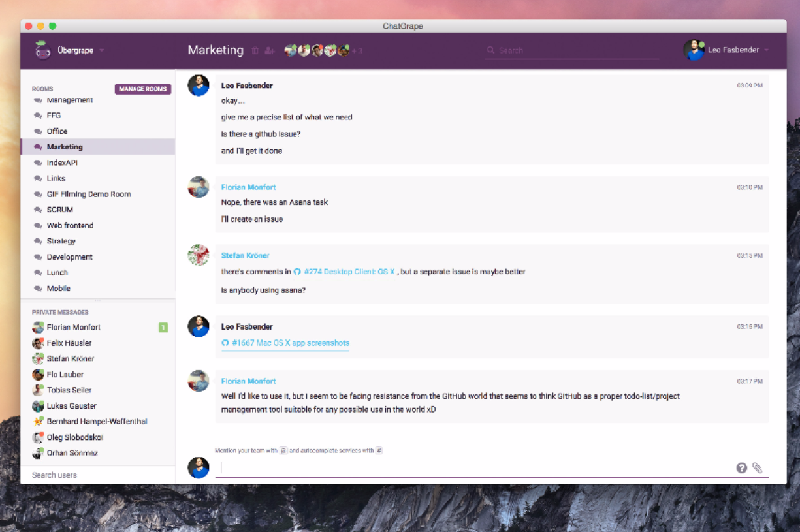Click the chat icon beside IndexAPI room
The width and height of the screenshot is (800, 532).
(38, 163)
